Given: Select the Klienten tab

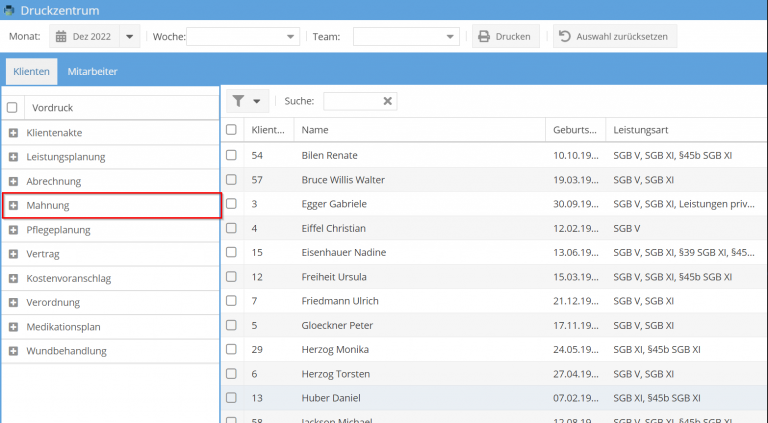Looking at the screenshot, I should click(x=31, y=72).
